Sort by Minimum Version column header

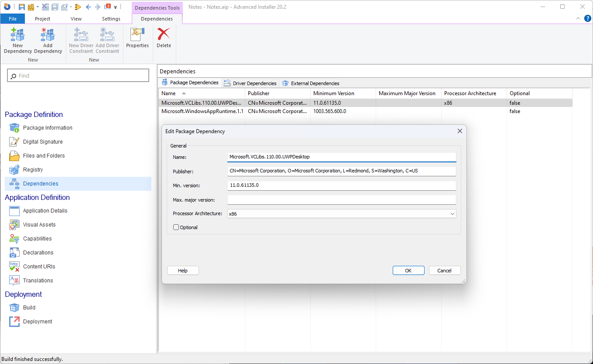pyautogui.click(x=343, y=93)
